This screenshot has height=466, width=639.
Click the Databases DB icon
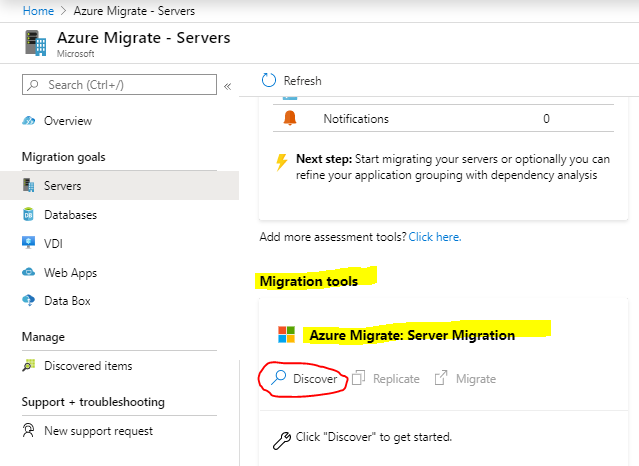pos(29,214)
